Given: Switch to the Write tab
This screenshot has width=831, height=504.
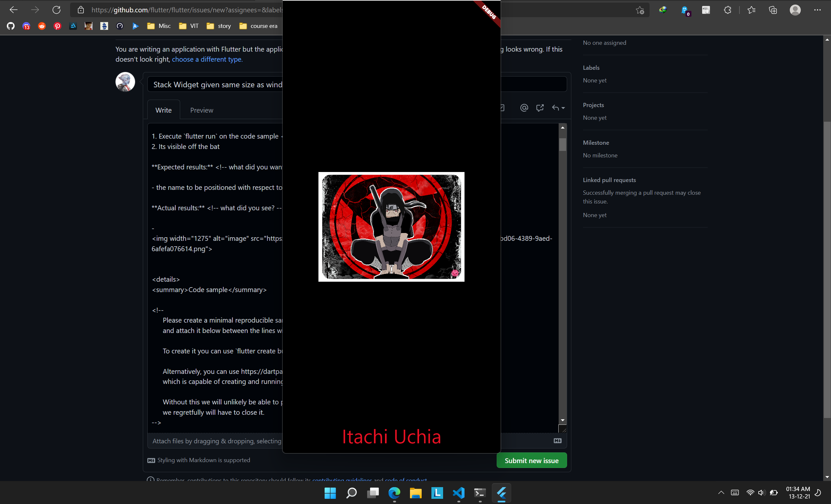Looking at the screenshot, I should pos(164,110).
